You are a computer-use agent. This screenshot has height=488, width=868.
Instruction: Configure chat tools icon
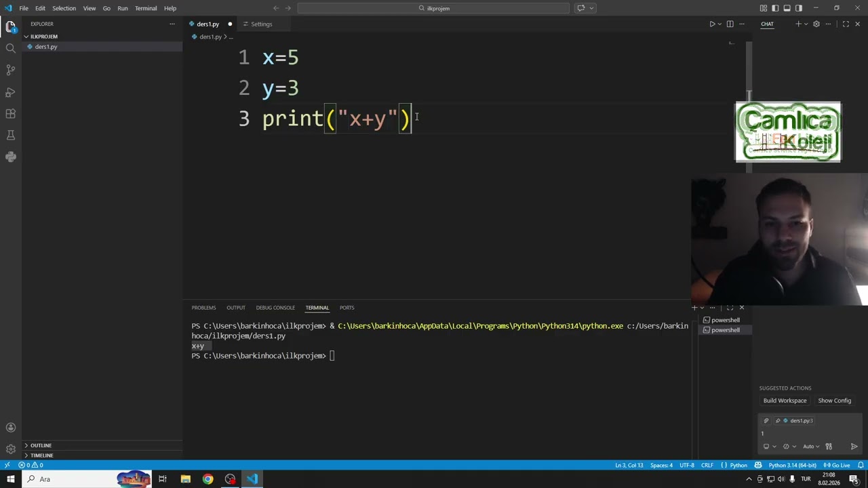[829, 447]
